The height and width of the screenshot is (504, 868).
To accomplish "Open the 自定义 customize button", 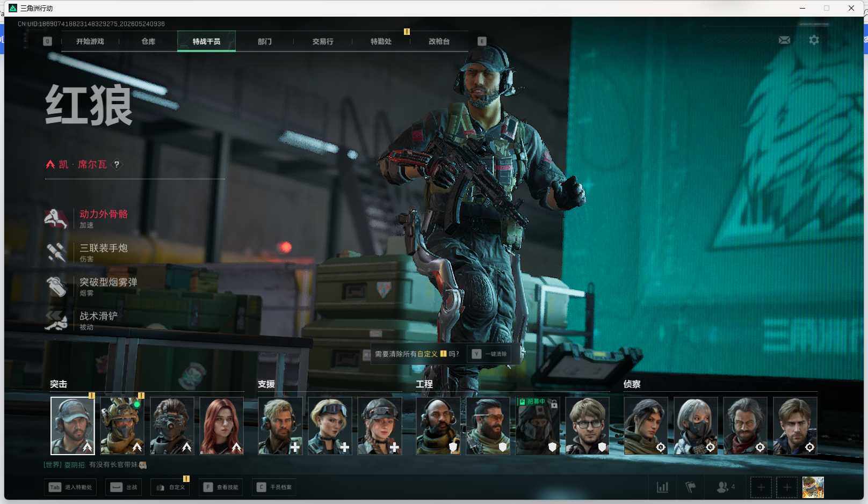I will click(x=170, y=487).
